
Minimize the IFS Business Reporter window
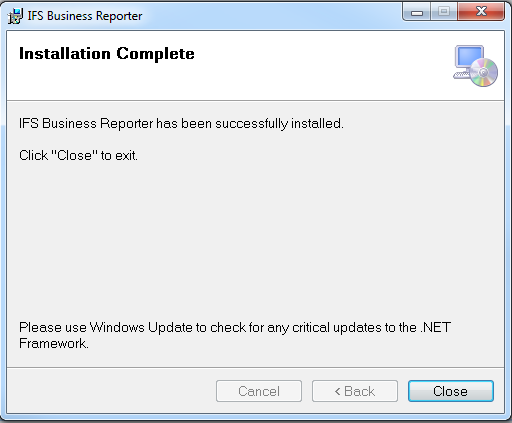click(x=417, y=13)
